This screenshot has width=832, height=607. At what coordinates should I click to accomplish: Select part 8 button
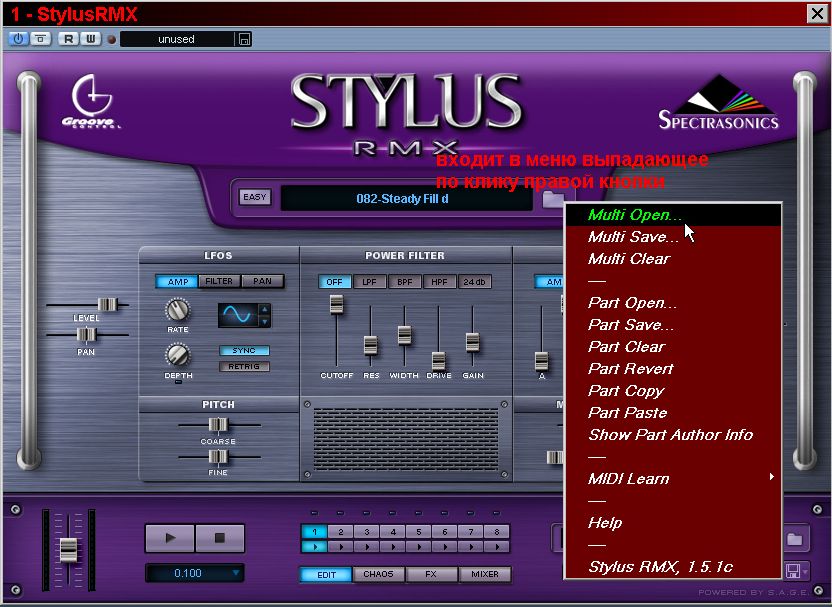point(497,532)
